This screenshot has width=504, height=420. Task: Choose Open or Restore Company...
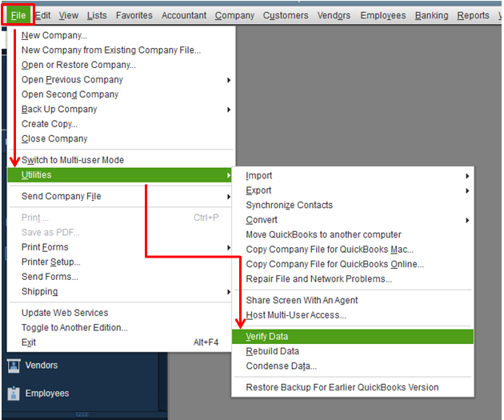coord(120,65)
